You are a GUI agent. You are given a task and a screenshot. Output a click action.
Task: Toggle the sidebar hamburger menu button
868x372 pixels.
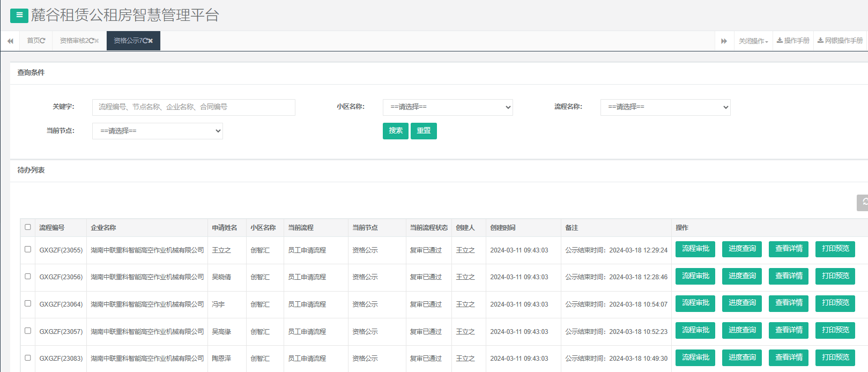[19, 16]
